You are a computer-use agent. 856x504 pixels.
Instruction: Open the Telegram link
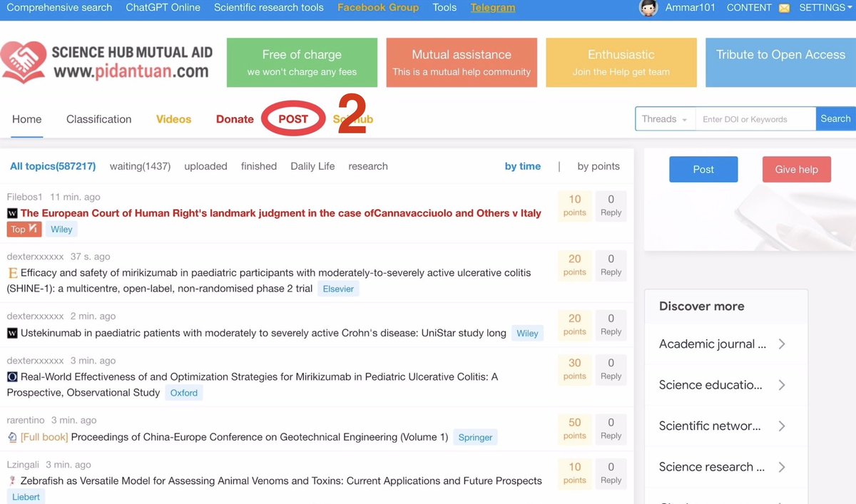point(493,8)
